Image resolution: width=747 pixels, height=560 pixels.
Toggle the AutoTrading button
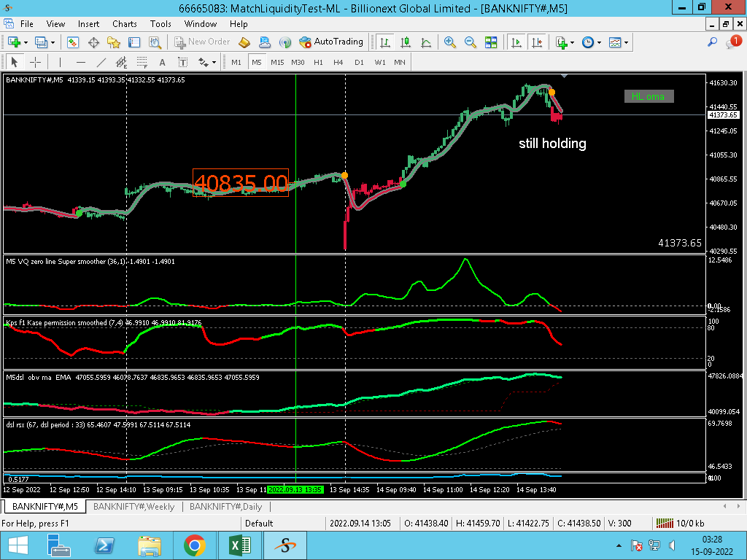point(331,42)
